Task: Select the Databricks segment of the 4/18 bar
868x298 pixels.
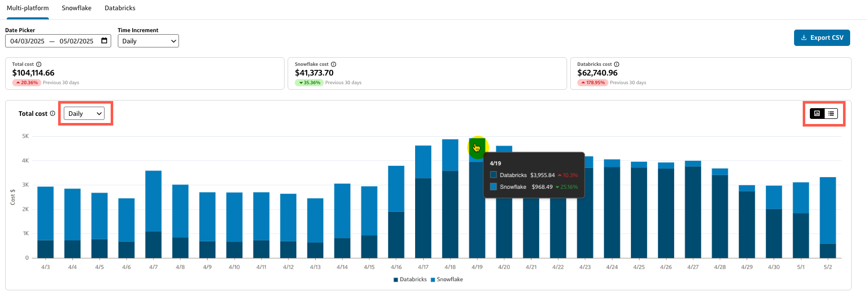Action: click(450, 214)
